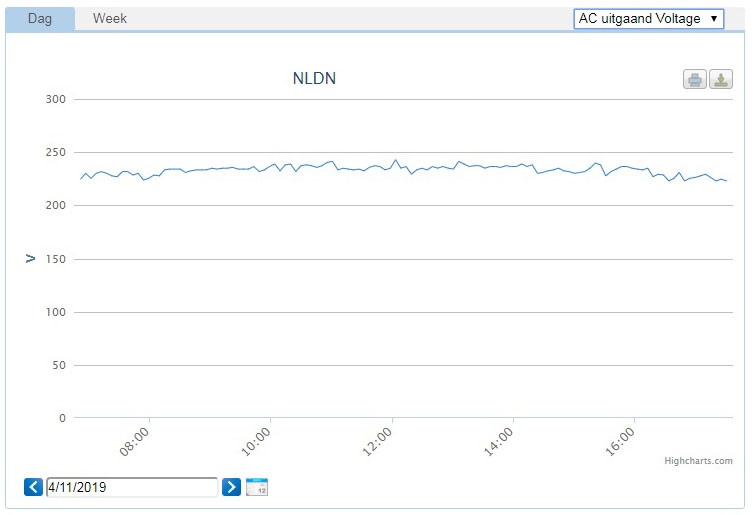
Task: Click the 16:00 x-axis time label
Action: [x=621, y=441]
